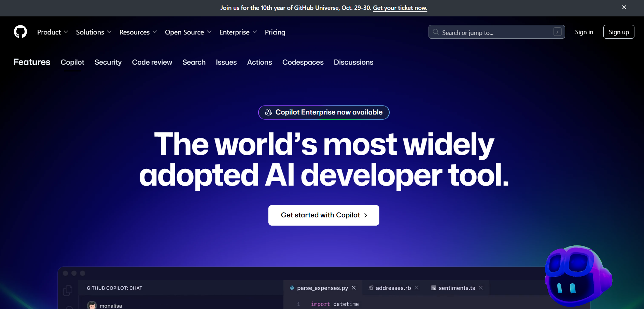Expand the Open Source menu
This screenshot has height=309, width=644.
point(188,32)
